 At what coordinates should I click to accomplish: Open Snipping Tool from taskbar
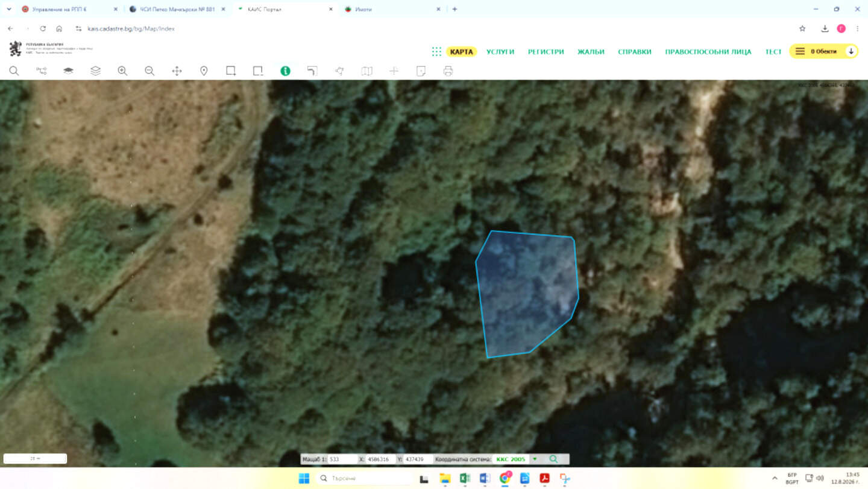coord(564,478)
